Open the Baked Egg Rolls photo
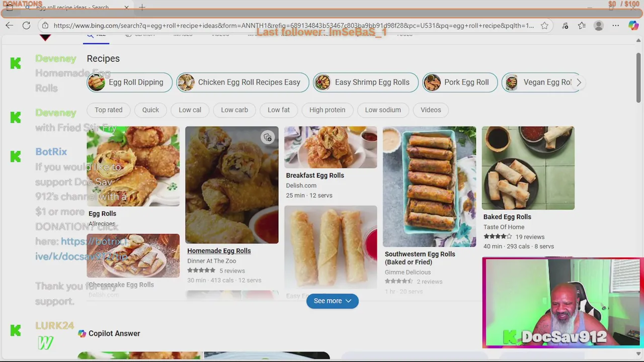 528,168
